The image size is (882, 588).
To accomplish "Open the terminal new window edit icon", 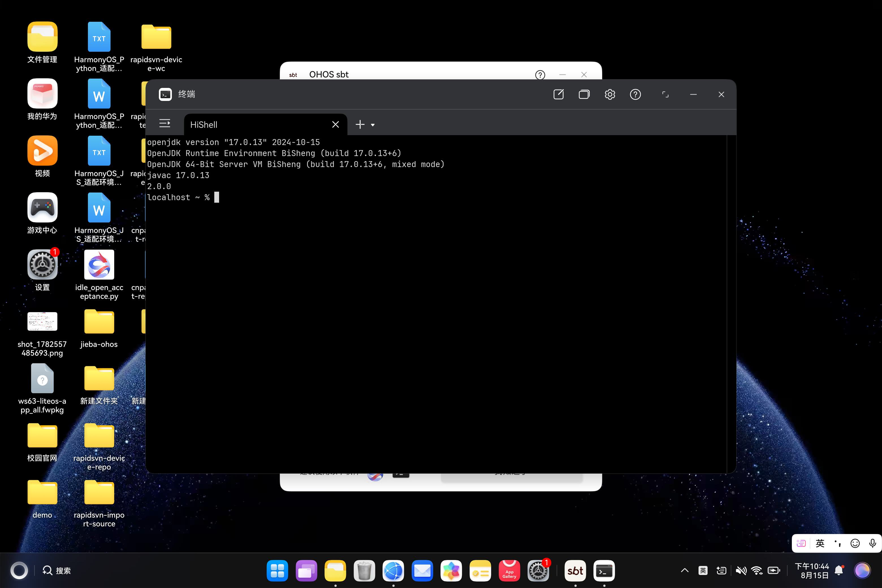I will click(x=558, y=94).
